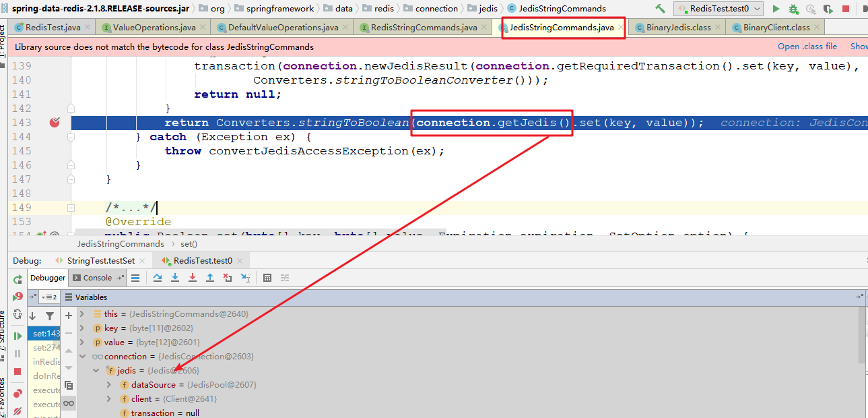This screenshot has width=868, height=418.
Task: Click the Drop Frame icon
Action: 228,278
